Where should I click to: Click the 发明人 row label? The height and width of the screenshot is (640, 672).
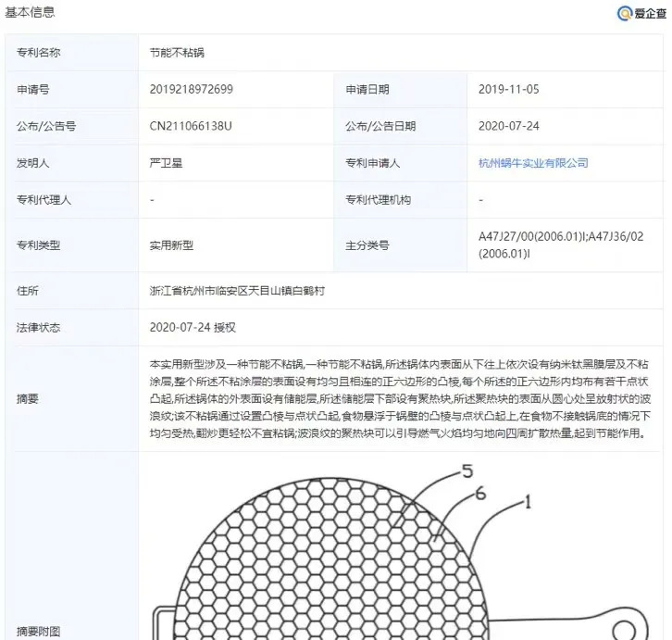point(32,163)
